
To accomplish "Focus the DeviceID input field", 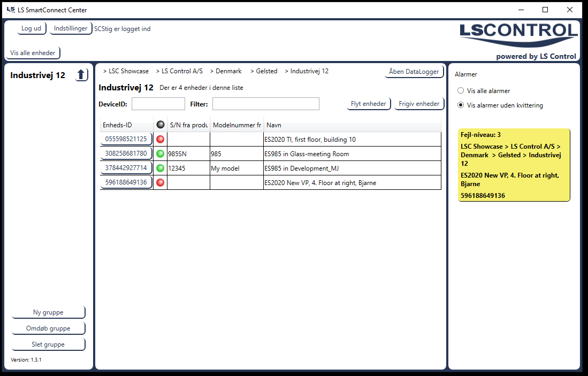I will point(158,104).
